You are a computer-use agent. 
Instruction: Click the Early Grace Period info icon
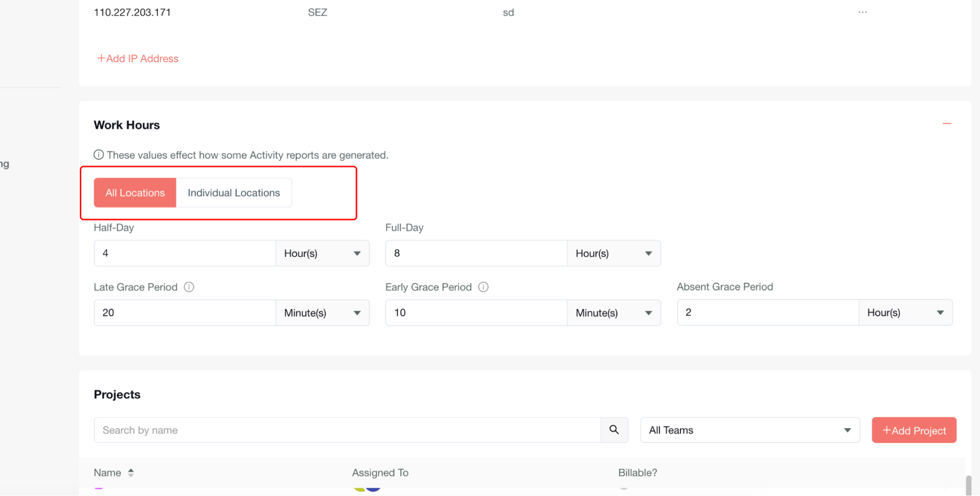[483, 287]
